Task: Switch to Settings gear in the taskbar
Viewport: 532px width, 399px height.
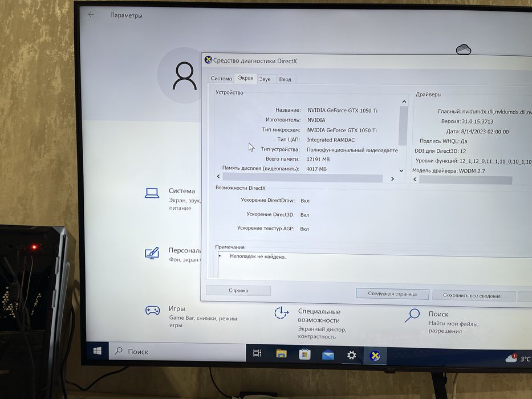Action: coord(351,355)
